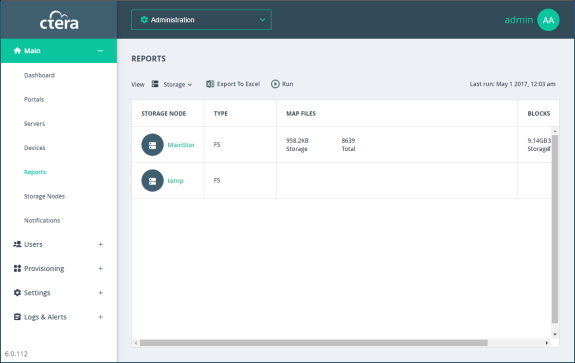Click the Administration gear icon
Viewport: 575px width, 363px height.
click(x=144, y=20)
